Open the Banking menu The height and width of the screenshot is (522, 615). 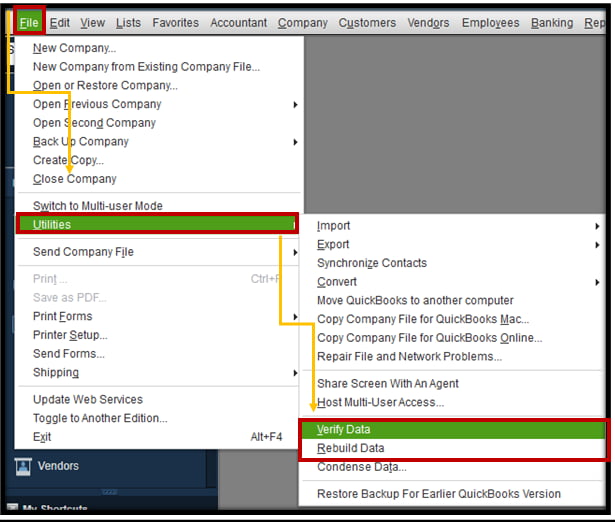(x=552, y=23)
